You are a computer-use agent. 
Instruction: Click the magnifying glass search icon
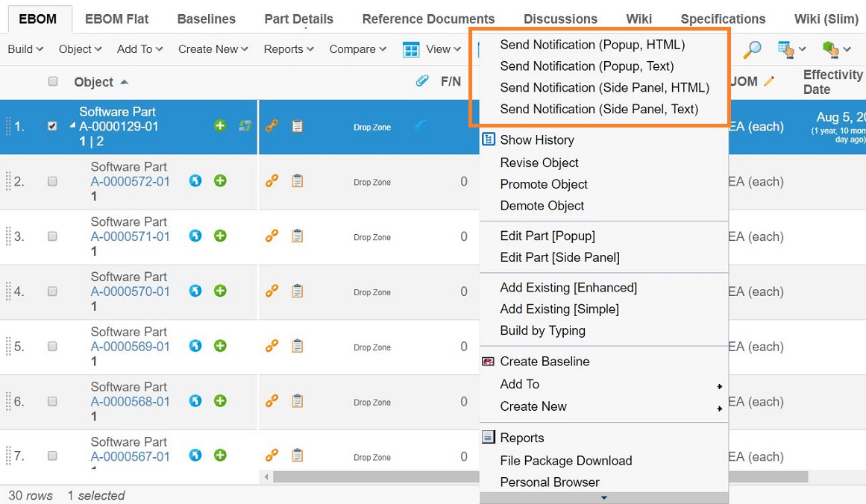tap(753, 49)
